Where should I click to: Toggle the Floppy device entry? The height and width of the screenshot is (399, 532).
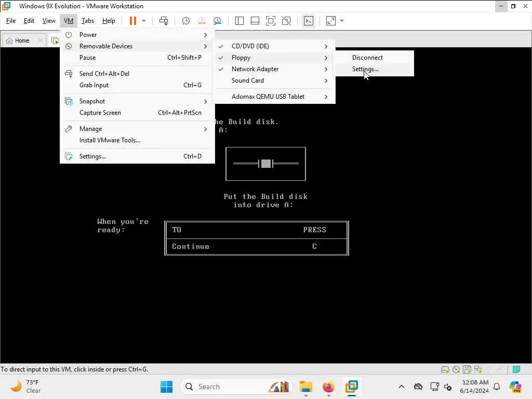(275, 58)
